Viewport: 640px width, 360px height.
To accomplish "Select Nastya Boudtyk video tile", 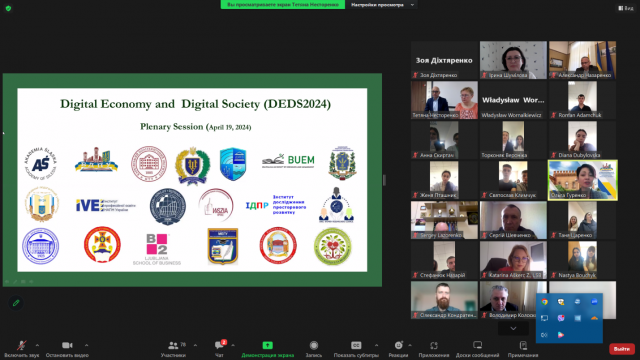I will click(582, 260).
